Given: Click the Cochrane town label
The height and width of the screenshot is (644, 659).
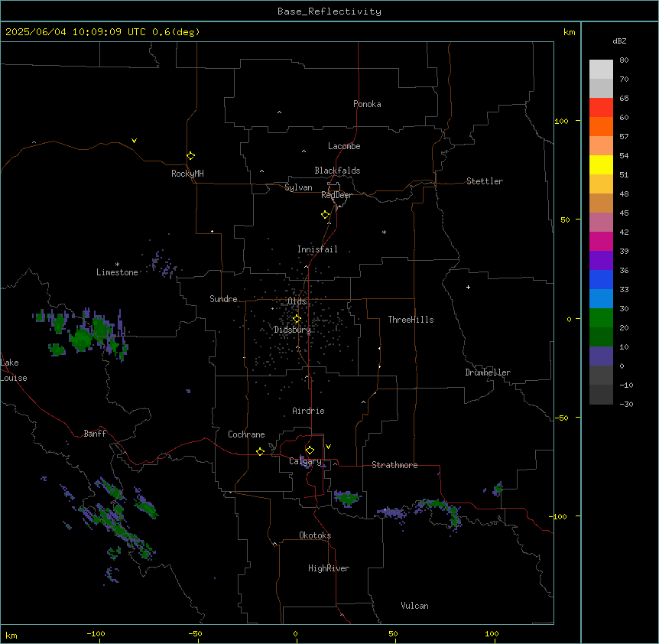Looking at the screenshot, I should pos(246,434).
